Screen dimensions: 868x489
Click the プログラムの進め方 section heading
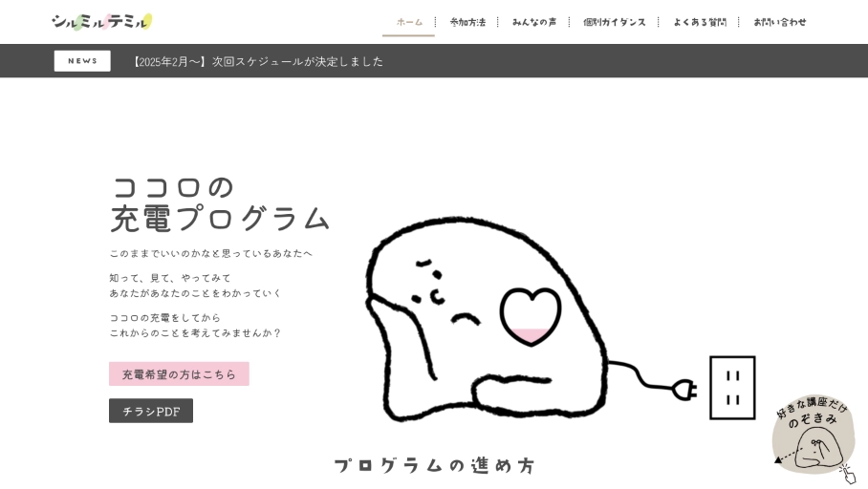pyautogui.click(x=434, y=465)
